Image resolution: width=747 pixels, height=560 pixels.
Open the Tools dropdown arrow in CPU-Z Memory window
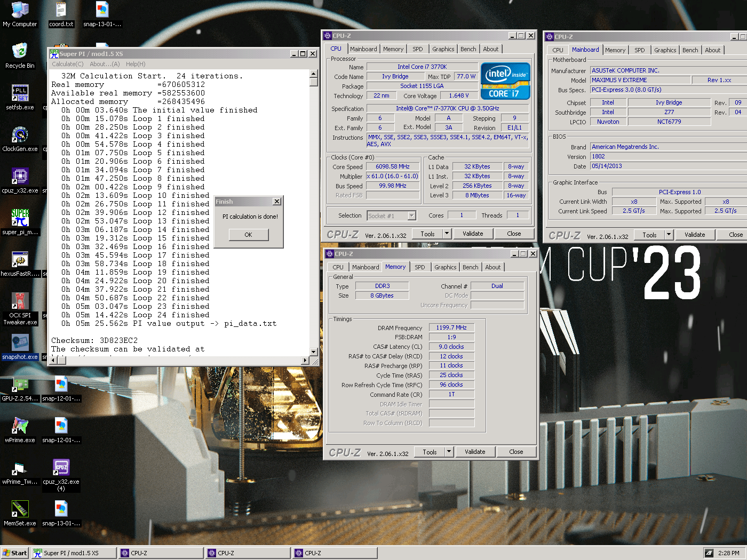449,452
